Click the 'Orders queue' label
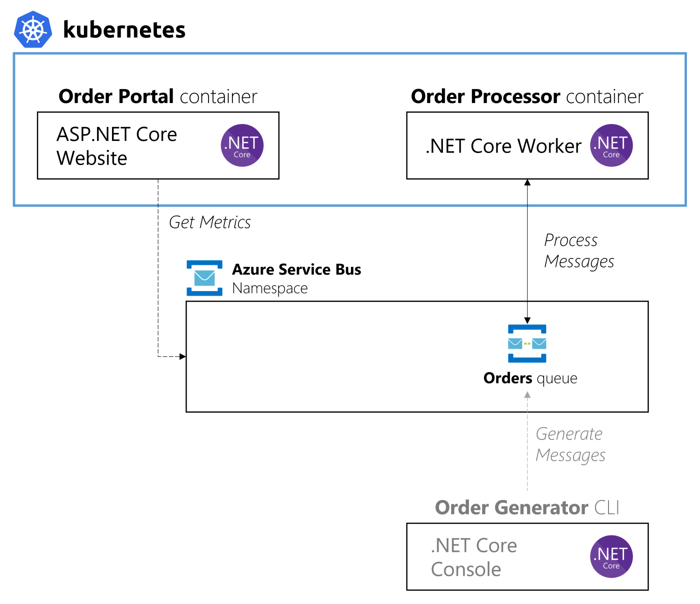The height and width of the screenshot is (604, 700). (x=530, y=378)
